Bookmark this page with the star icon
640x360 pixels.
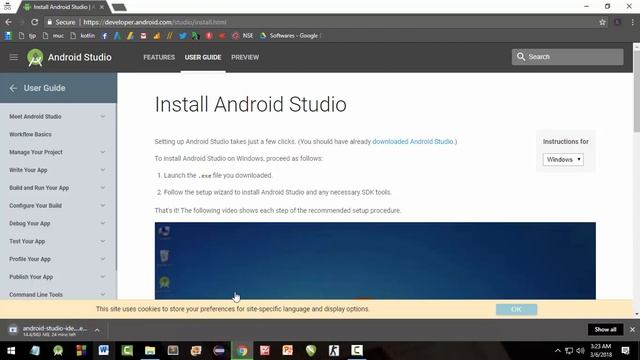[x=602, y=22]
